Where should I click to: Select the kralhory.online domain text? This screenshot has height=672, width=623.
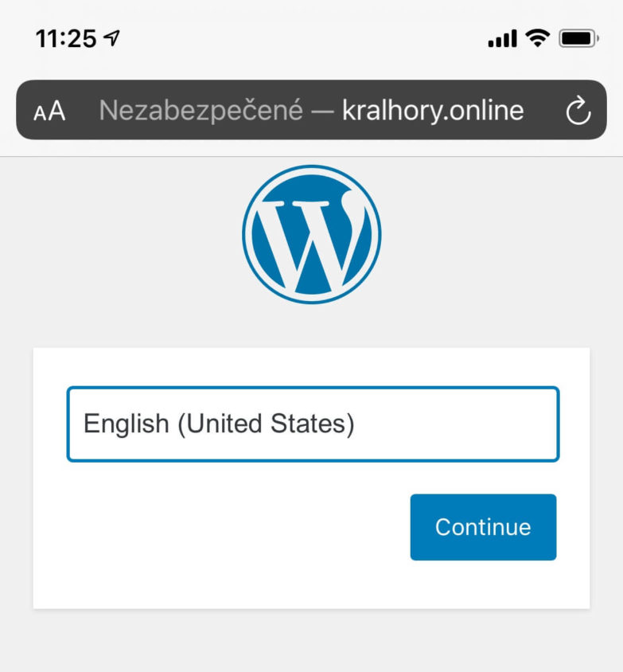(x=433, y=110)
